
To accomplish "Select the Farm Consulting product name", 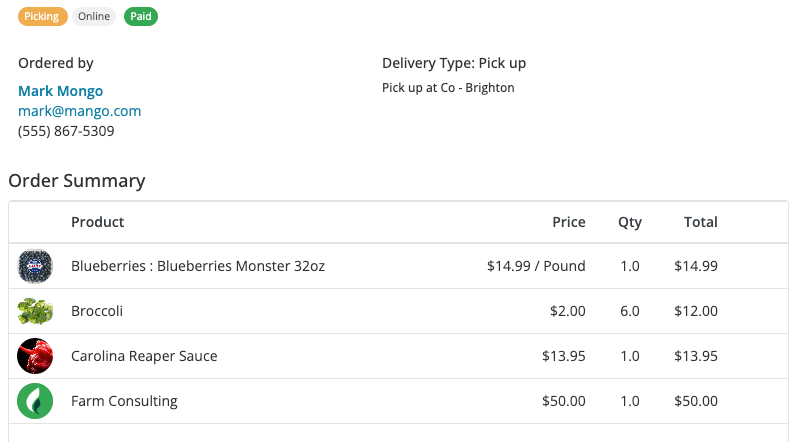I will (x=124, y=401).
